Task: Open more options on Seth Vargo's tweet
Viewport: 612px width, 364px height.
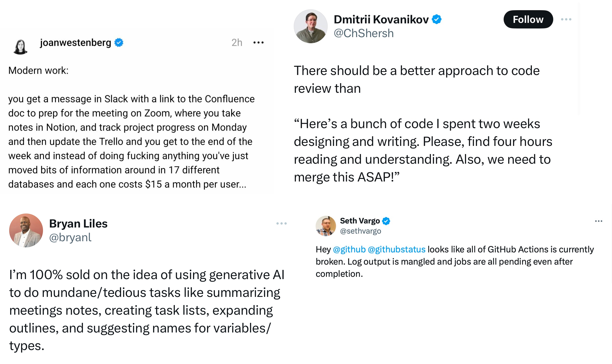Action: [x=599, y=221]
